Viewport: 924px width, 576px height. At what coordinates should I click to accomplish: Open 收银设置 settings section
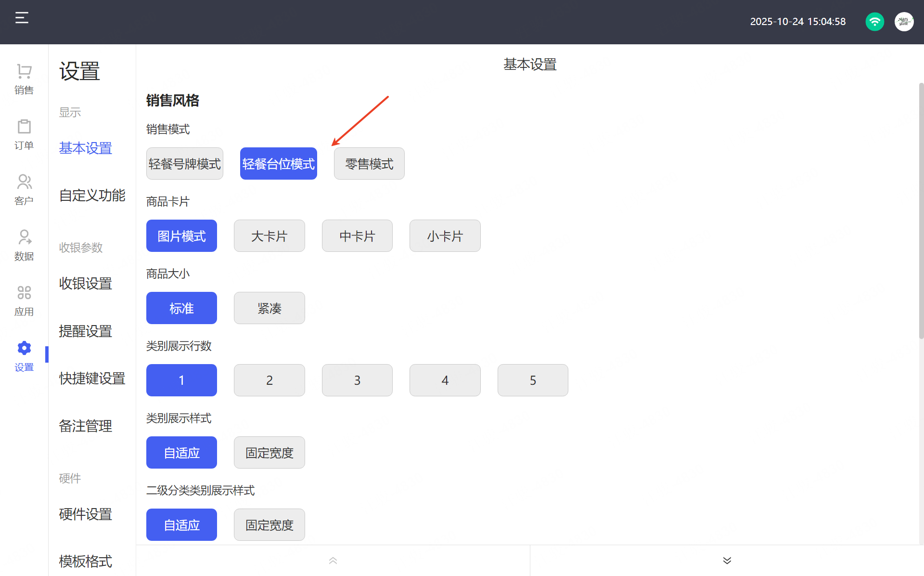pyautogui.click(x=86, y=283)
